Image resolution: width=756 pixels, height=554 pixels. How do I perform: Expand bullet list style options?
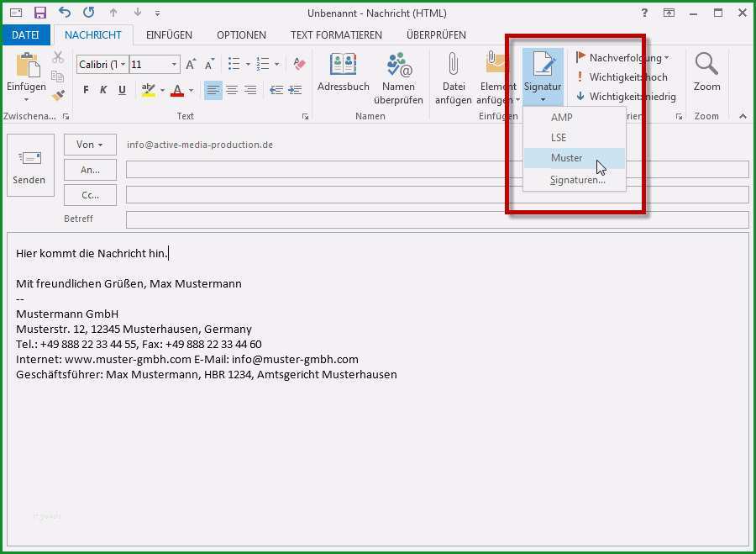click(x=248, y=64)
